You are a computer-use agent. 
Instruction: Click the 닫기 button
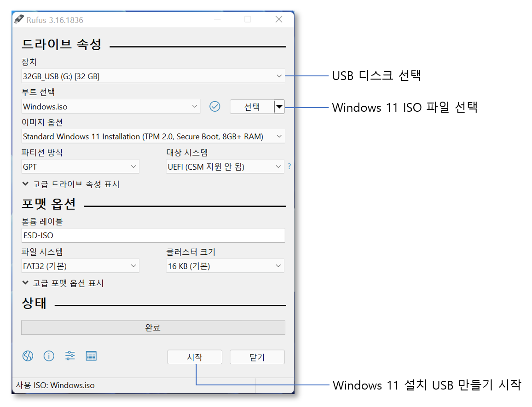click(x=257, y=357)
